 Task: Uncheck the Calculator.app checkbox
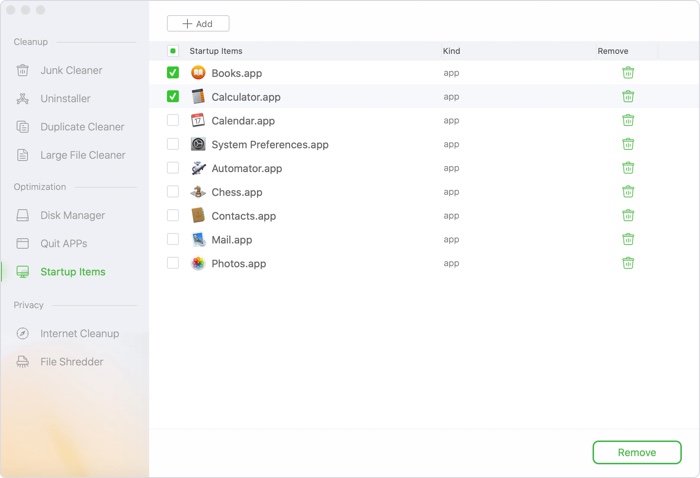pos(173,96)
